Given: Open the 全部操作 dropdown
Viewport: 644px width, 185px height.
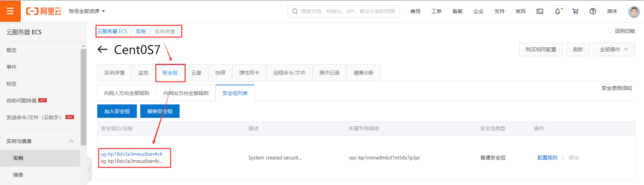Looking at the screenshot, I should [x=614, y=49].
